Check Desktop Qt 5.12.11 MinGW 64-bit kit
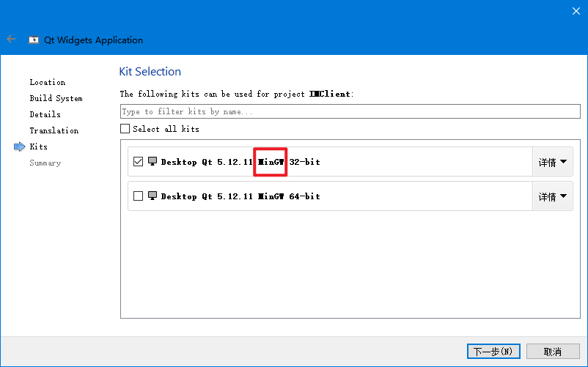 138,196
